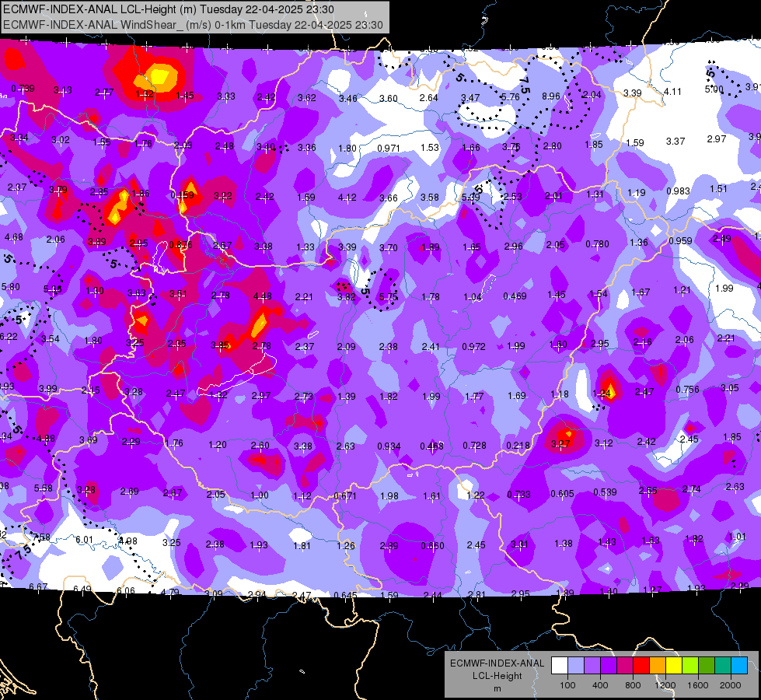Click the wind shear value 8.96
Image resolution: width=761 pixels, height=700 pixels.
(551, 96)
